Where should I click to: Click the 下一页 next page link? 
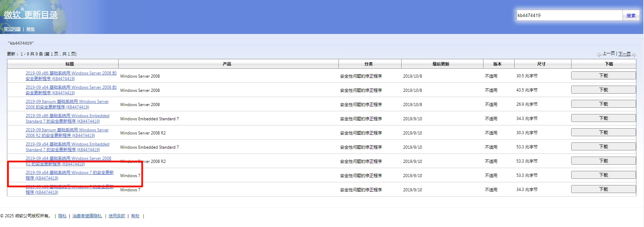pos(624,54)
